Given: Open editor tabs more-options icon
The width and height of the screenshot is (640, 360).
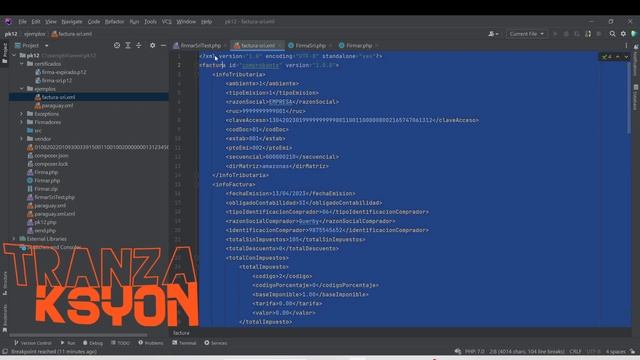Looking at the screenshot, I should pyautogui.click(x=626, y=45).
